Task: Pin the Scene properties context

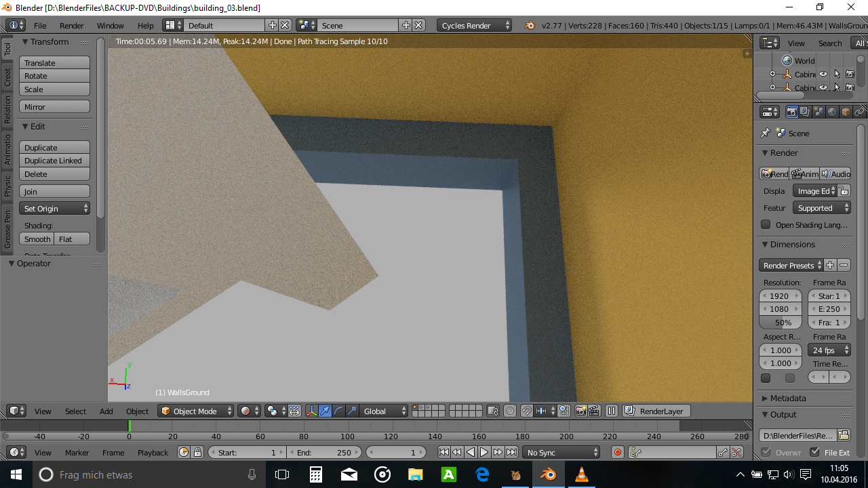Action: (766, 133)
